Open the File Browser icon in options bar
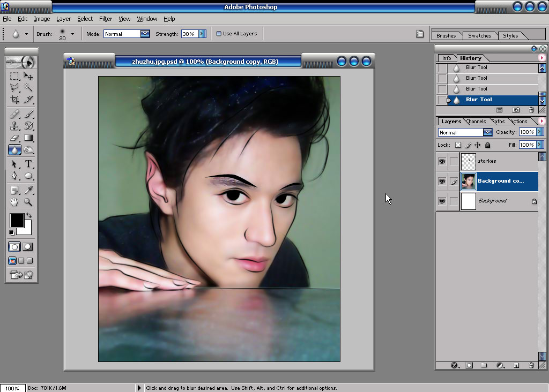 pyautogui.click(x=420, y=34)
